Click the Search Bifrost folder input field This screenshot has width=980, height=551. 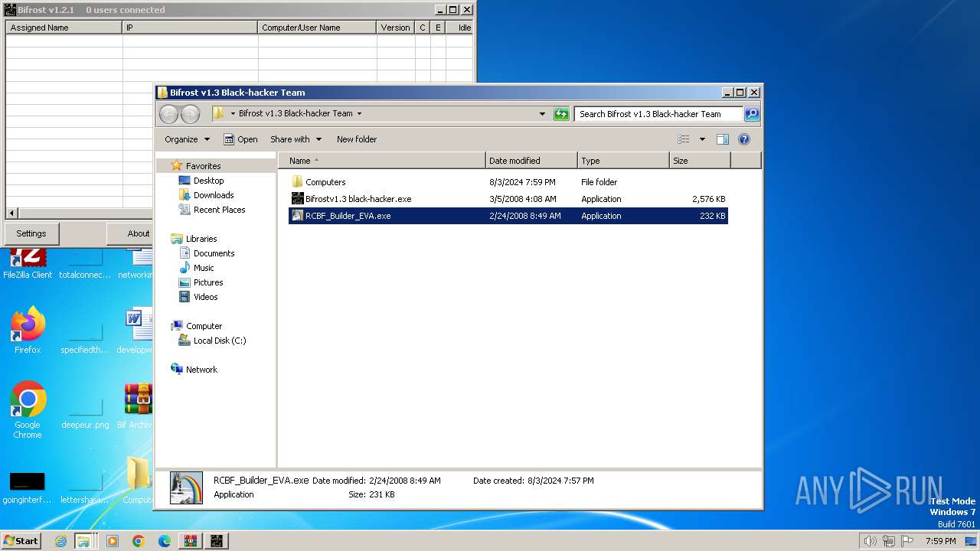(x=658, y=114)
